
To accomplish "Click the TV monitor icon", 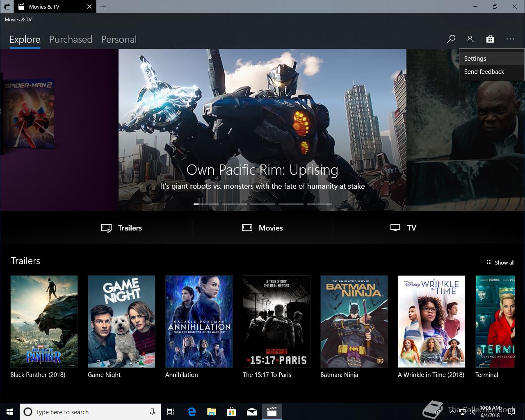I will pos(395,228).
